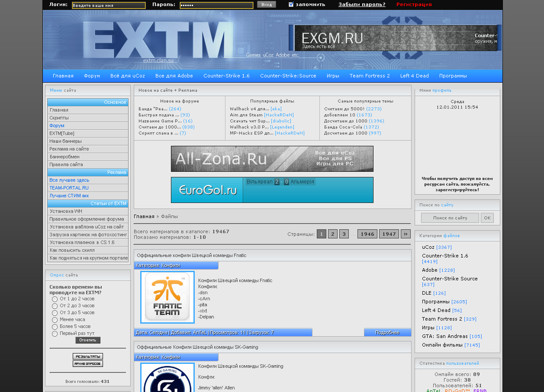The width and height of the screenshot is (544, 392).
Task: Open 'GTA: San Andreas [105]' category
Action: coord(452,336)
